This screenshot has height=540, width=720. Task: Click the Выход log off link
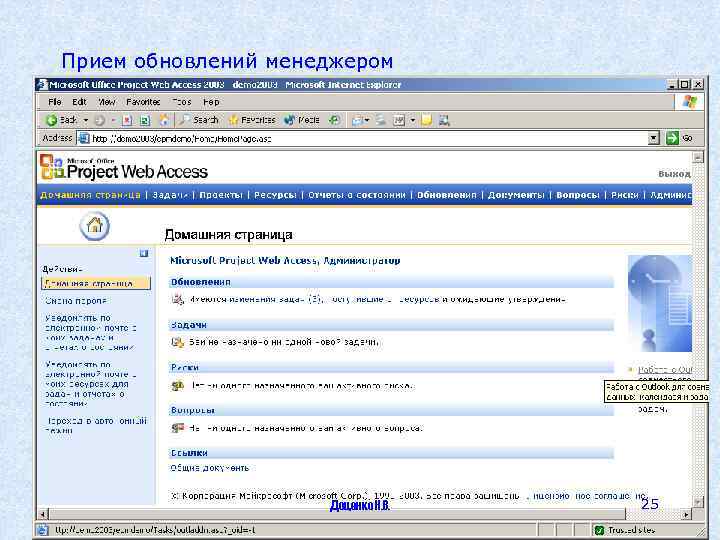[x=674, y=174]
